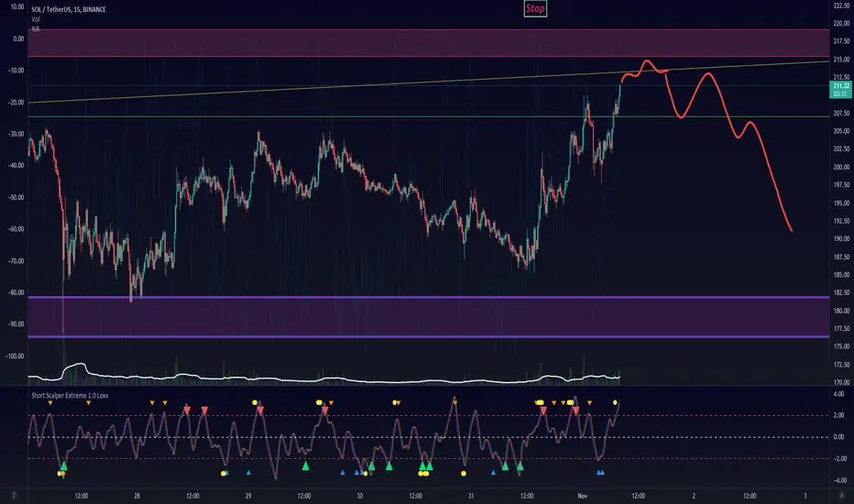Click the 31 date on time axis
854x504 pixels.
[x=471, y=496]
